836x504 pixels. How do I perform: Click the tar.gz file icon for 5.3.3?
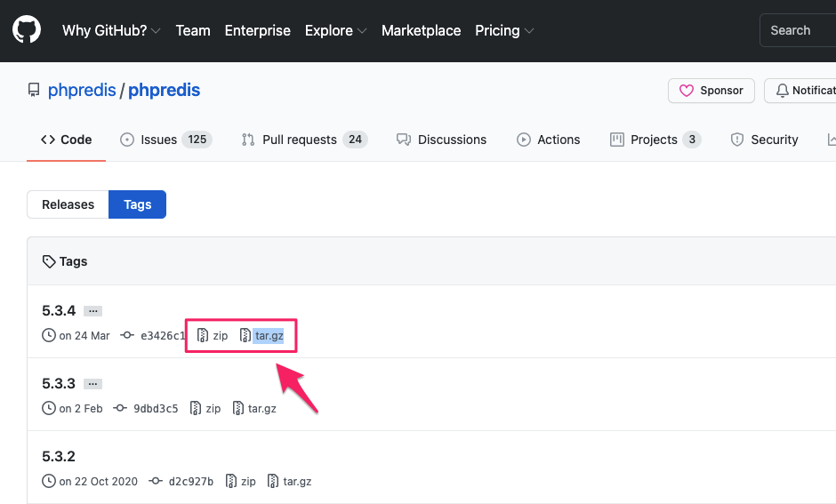[237, 408]
